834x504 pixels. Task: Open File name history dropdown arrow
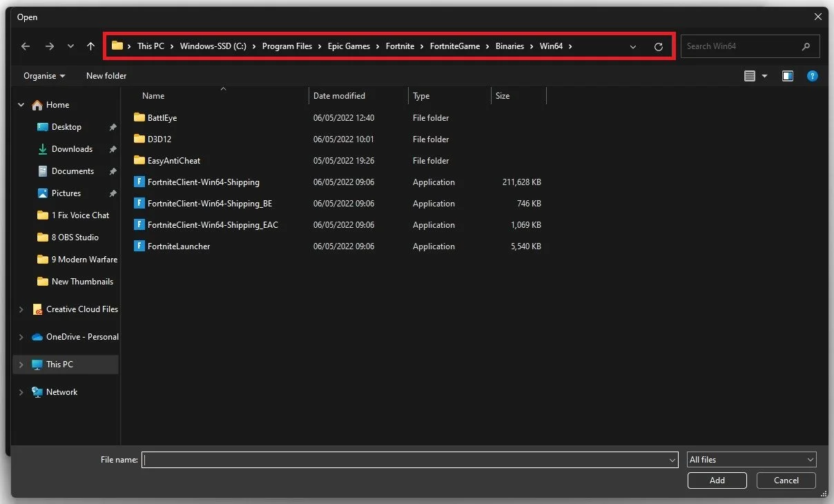click(672, 460)
